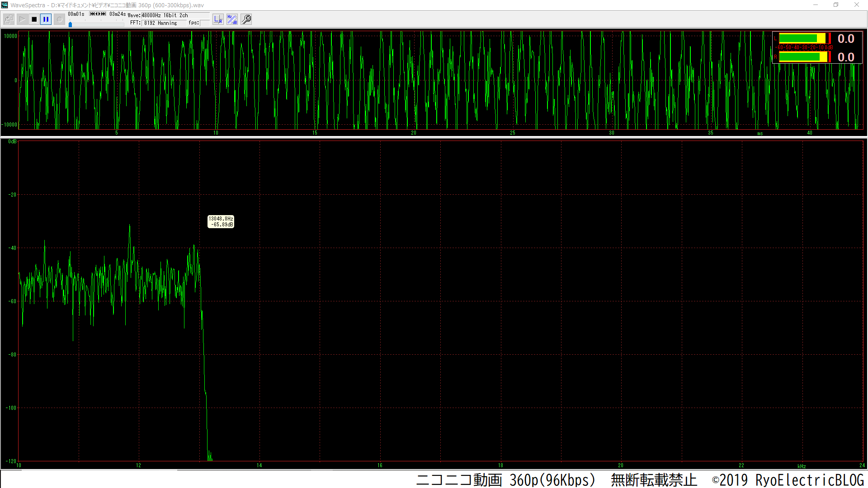Open the L/R channel selection icon

pyautogui.click(x=218, y=19)
